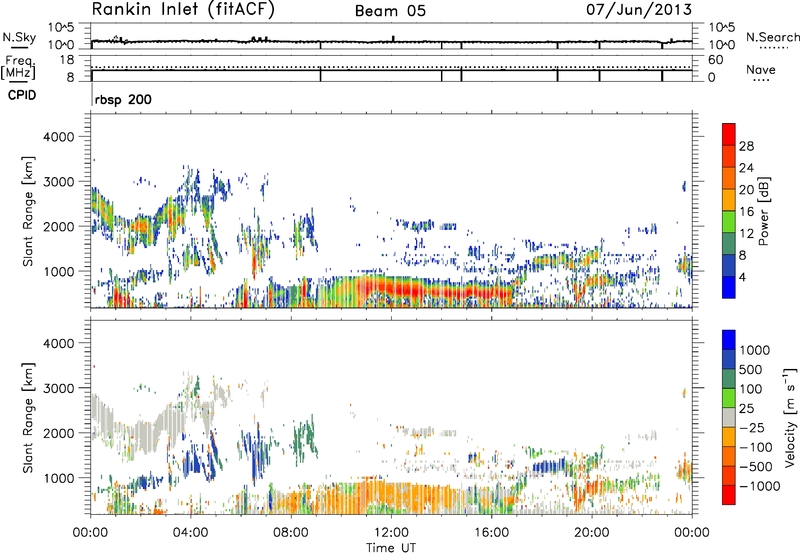
Task: Click the '16:00' time tick label
Action: (x=491, y=533)
